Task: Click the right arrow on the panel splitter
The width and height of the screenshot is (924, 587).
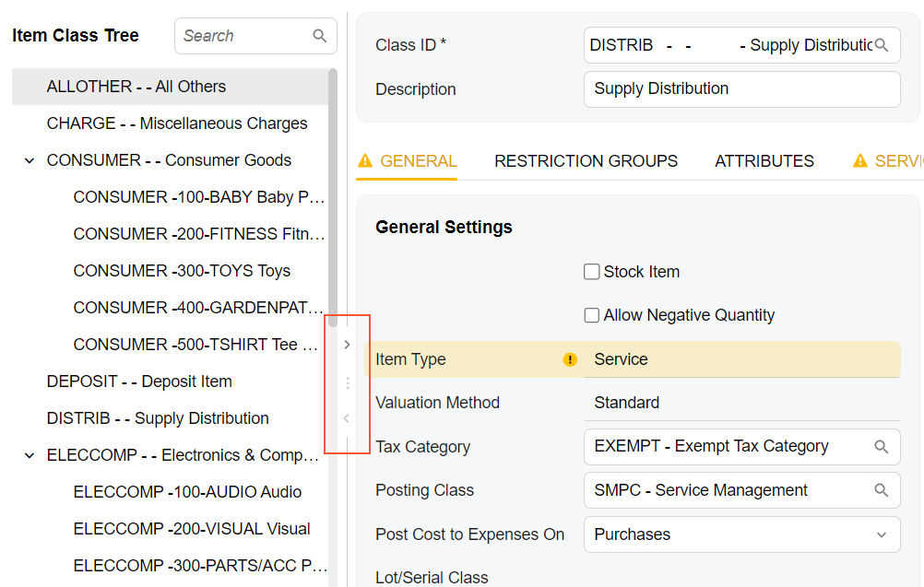Action: 347,345
